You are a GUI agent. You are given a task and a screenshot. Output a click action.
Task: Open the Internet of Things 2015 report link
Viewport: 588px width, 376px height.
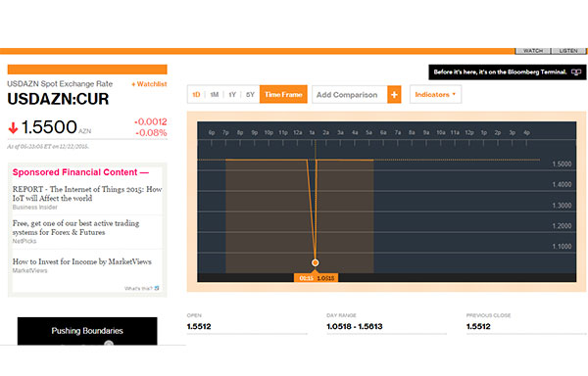(87, 194)
